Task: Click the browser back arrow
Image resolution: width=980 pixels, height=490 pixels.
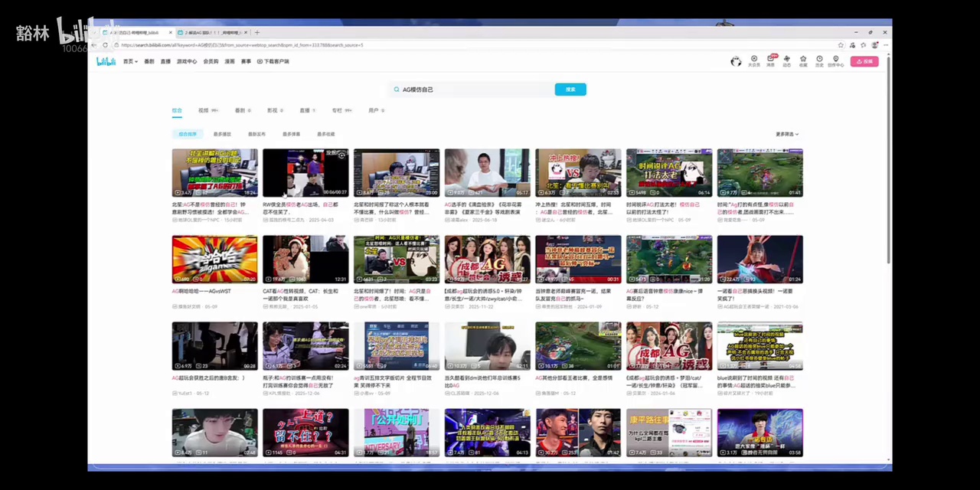Action: point(94,45)
